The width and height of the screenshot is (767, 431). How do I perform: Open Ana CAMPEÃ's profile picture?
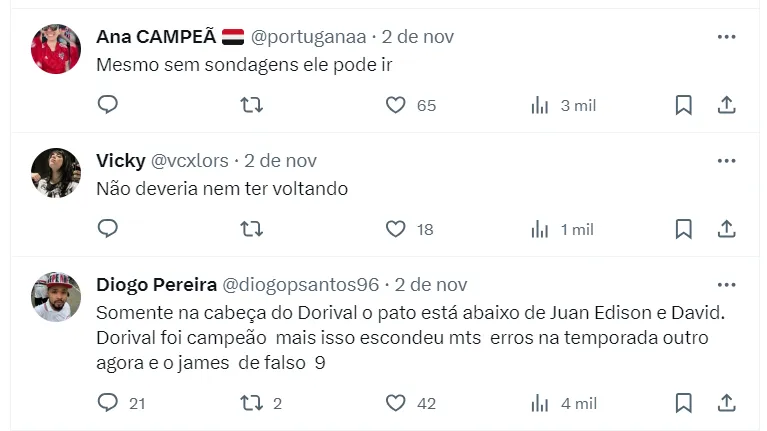56,49
